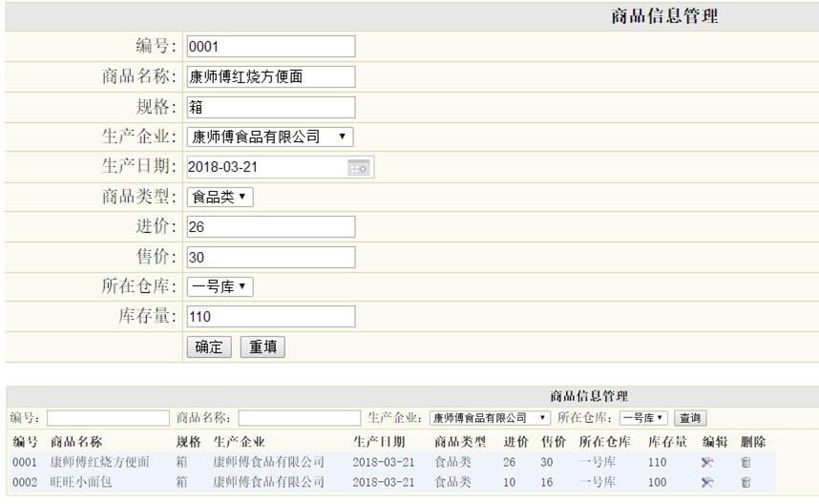Click the 0001 cell in the table
This screenshot has height=504, width=819.
click(25, 462)
